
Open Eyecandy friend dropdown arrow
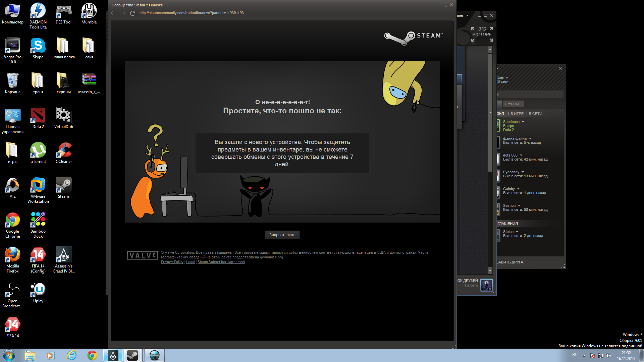point(523,172)
